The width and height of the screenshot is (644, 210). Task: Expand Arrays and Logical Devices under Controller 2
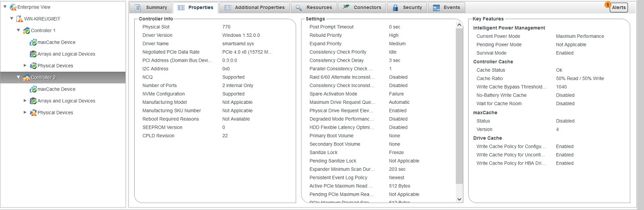click(x=25, y=101)
